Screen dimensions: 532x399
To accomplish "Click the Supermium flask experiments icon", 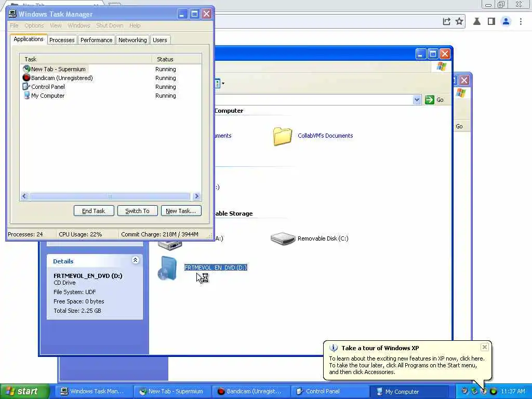I will [477, 21].
